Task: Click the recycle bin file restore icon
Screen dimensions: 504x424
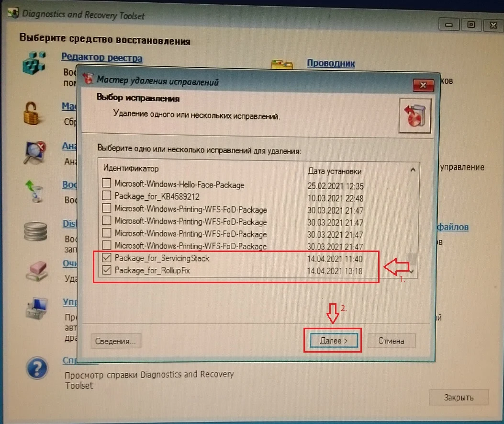Action: point(34,191)
